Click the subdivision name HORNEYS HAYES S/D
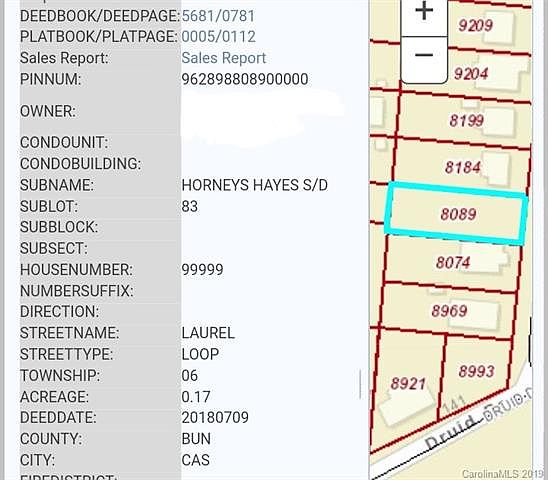 254,185
